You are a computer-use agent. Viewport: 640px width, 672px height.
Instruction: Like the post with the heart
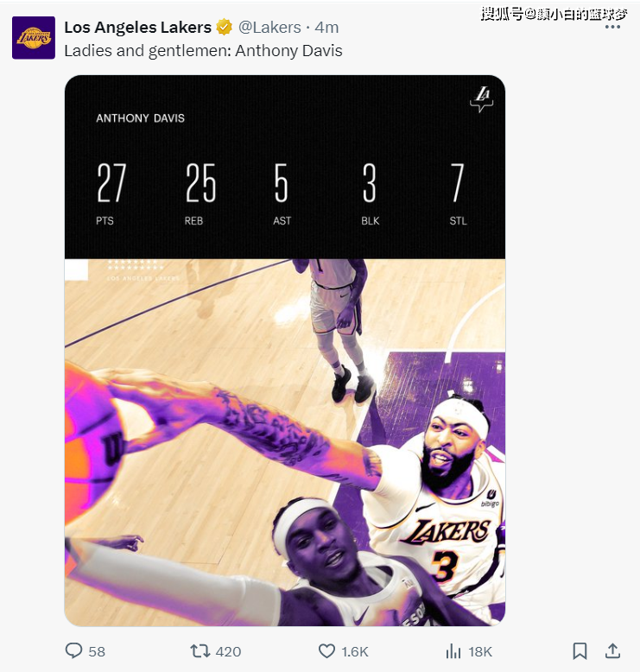coord(326,650)
